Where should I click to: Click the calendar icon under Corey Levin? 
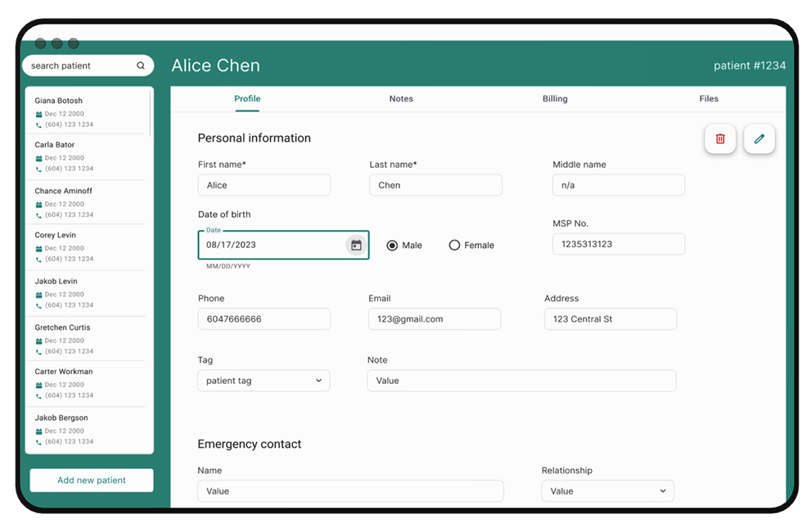38,249
